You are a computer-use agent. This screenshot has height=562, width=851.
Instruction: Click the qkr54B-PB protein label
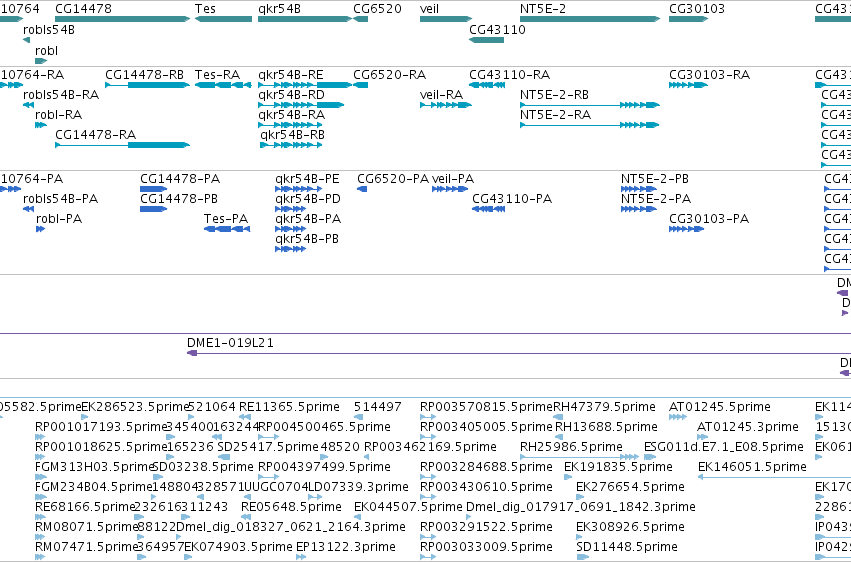pos(307,239)
